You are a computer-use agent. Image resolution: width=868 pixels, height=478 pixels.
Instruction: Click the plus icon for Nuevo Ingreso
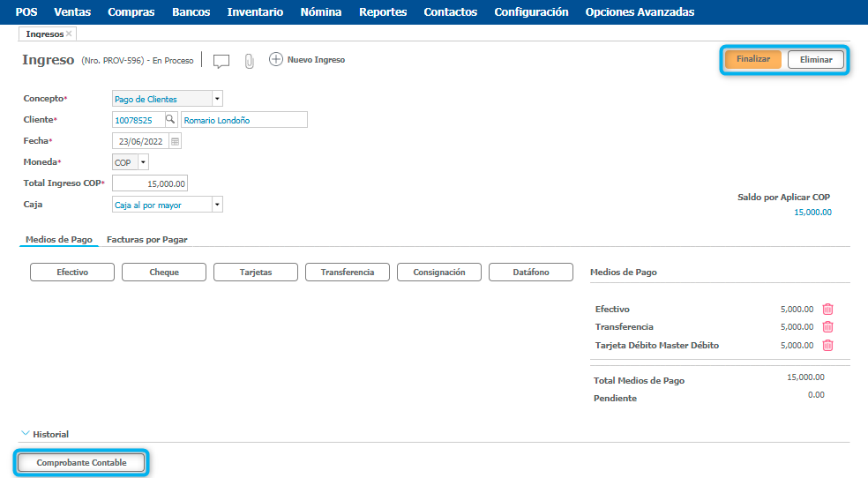[x=275, y=59]
